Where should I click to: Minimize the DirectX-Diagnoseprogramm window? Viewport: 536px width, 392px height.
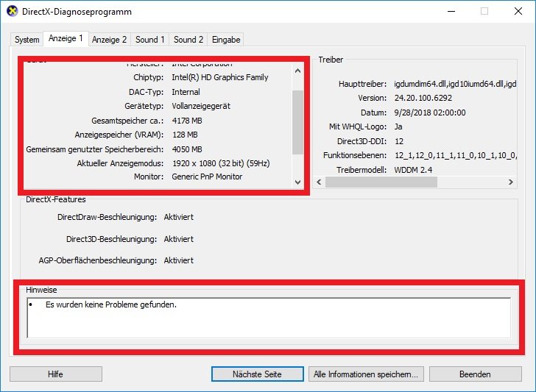pos(451,11)
